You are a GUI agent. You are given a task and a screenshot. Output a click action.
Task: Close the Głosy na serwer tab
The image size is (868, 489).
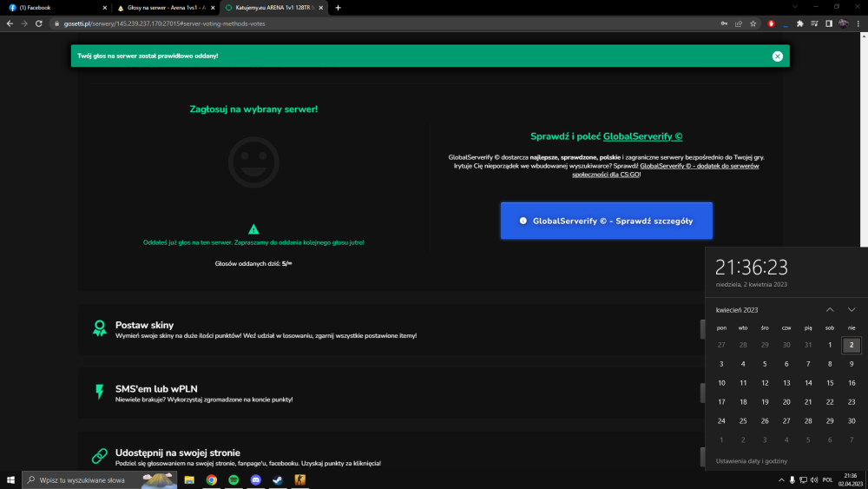(x=213, y=8)
